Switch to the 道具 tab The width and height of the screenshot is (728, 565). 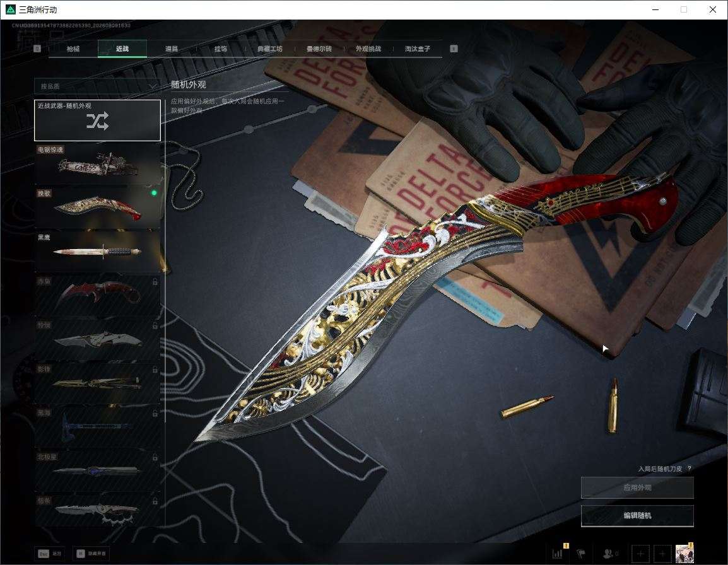coord(172,49)
